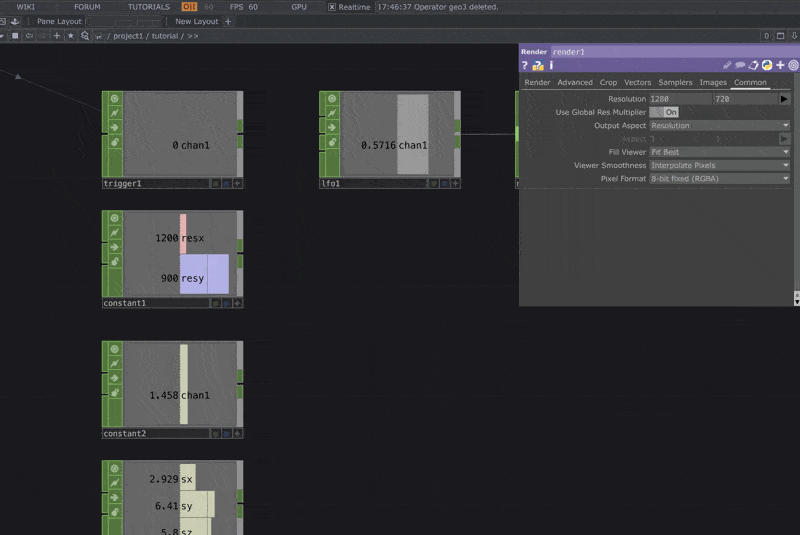
Task: Open the Output Aspect dropdown
Action: pos(719,126)
